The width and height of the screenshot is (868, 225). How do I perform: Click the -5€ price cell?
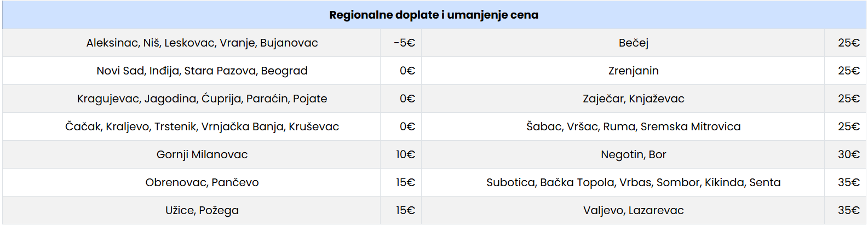(x=404, y=43)
